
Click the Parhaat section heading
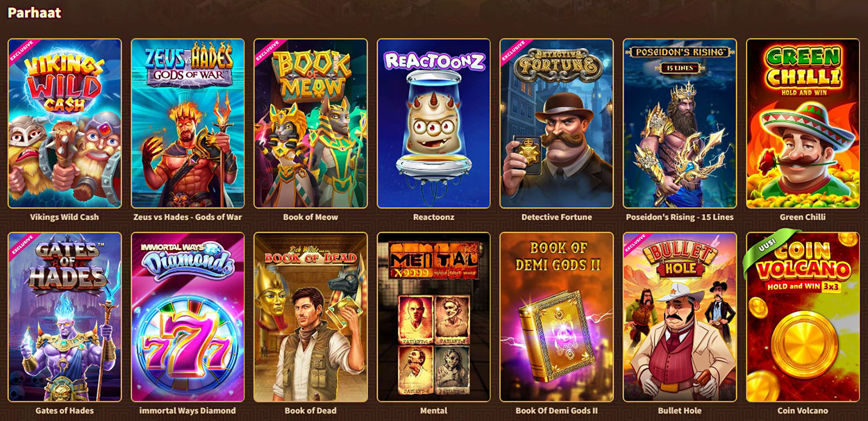tap(34, 13)
